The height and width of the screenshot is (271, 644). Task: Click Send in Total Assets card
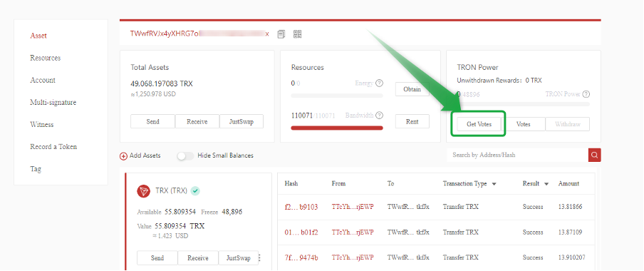152,122
